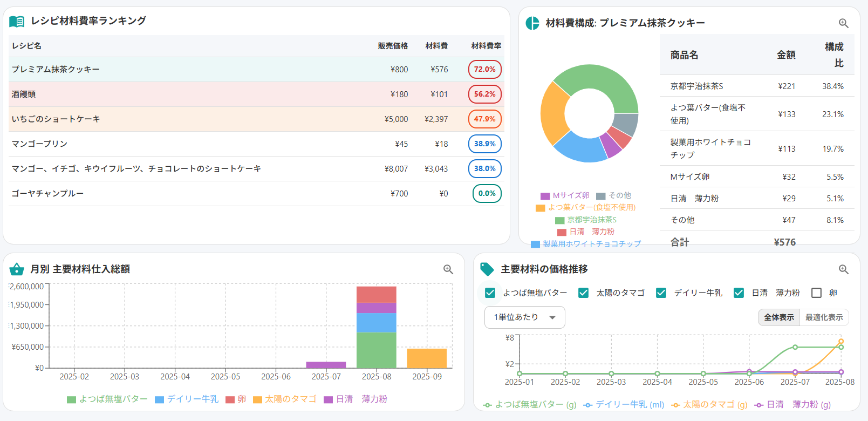Switch to 最適化表示 view
This screenshot has height=421, width=868.
point(824,317)
